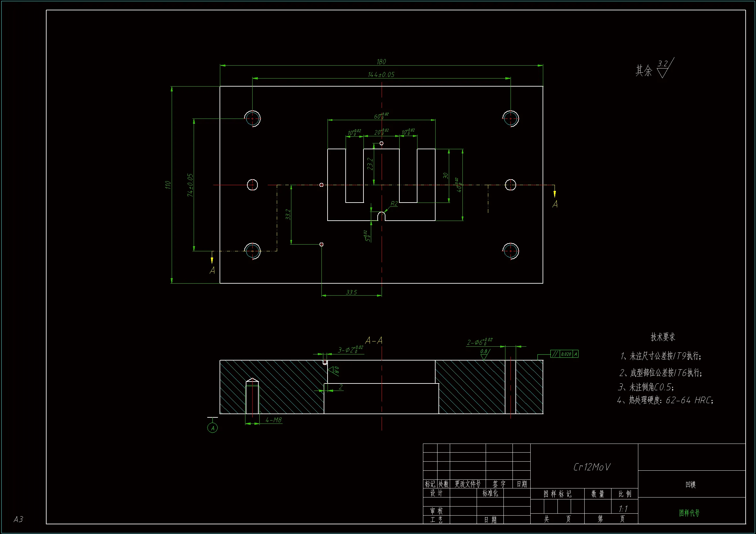The height and width of the screenshot is (534, 756).
Task: Select the 33.5 horizontal dimension
Action: click(x=351, y=292)
